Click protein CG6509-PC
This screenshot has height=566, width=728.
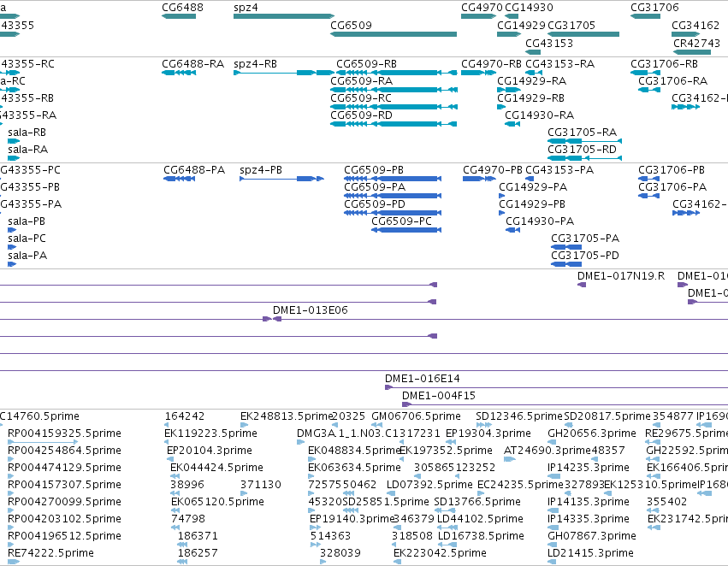(401, 221)
